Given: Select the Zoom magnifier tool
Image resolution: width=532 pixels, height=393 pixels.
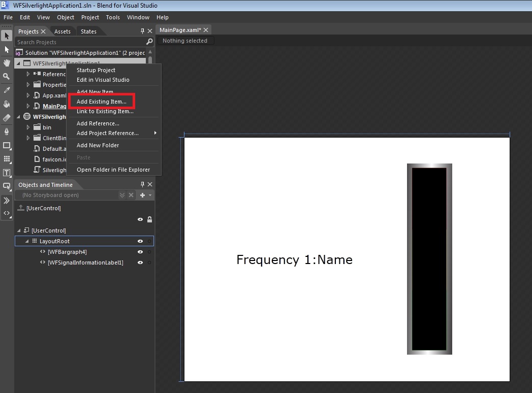Looking at the screenshot, I should click(x=7, y=77).
